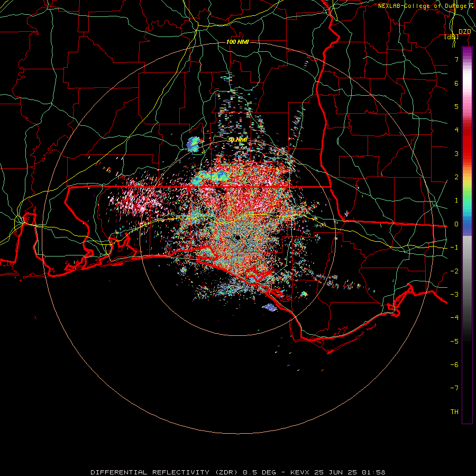Click the 4 value on the color scale
The image size is (476, 476).
point(456,130)
